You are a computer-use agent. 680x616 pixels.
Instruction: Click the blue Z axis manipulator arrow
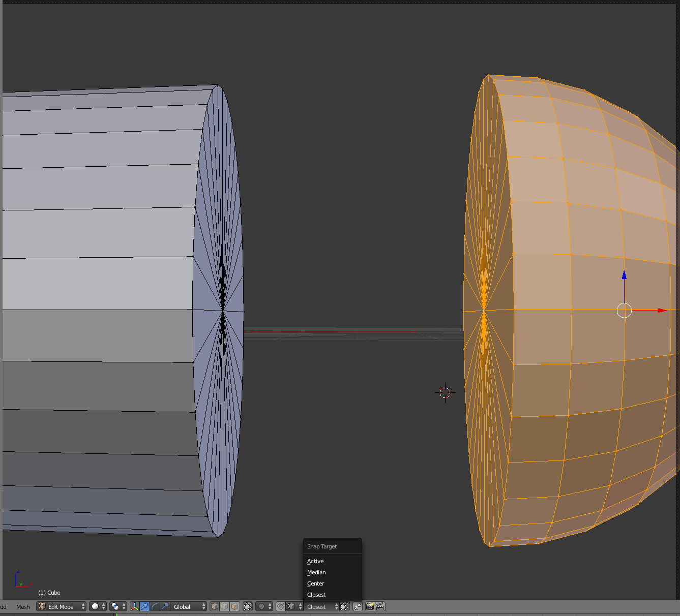point(624,275)
